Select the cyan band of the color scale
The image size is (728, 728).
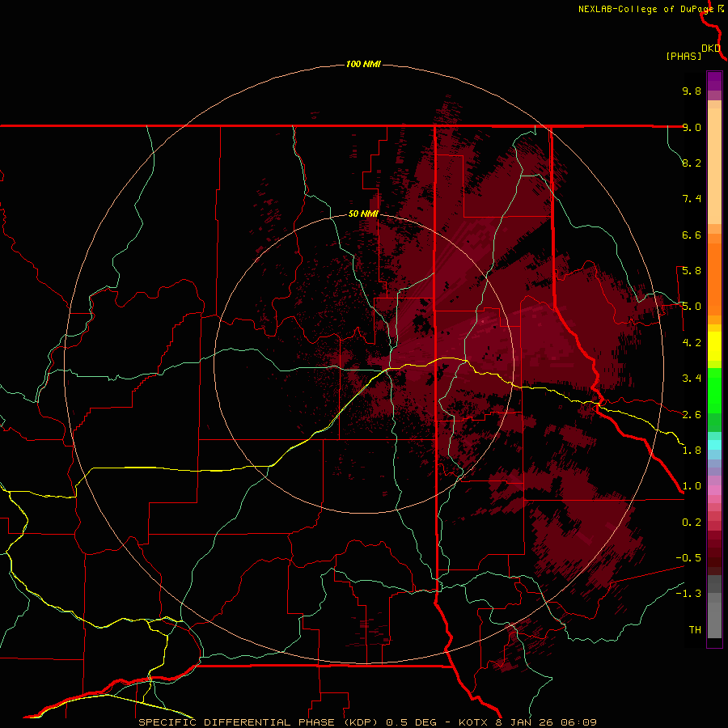714,445
